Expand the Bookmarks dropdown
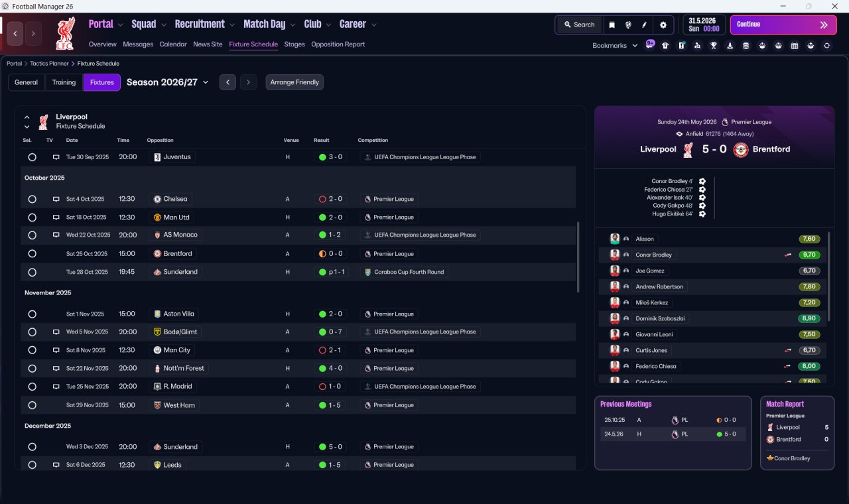 tap(615, 45)
